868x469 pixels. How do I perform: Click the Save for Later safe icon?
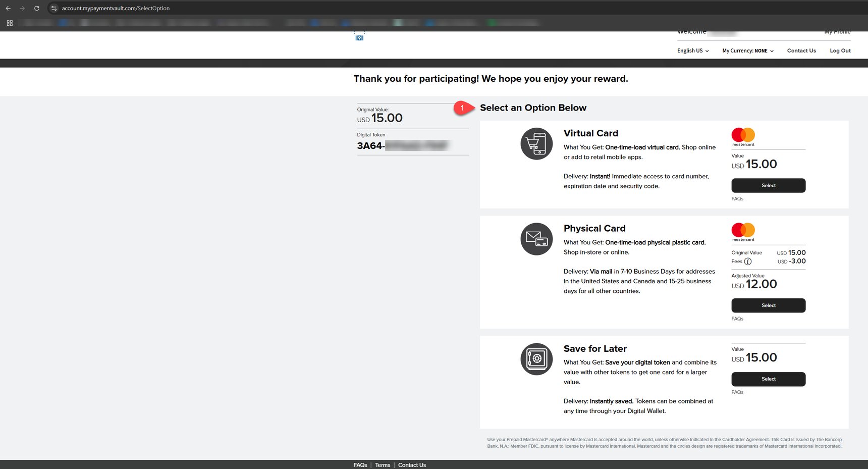(x=536, y=359)
